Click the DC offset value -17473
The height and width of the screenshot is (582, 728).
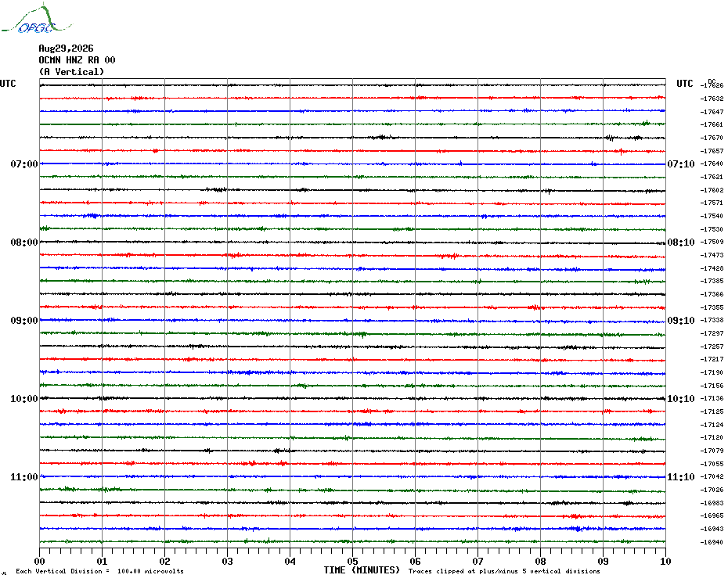click(x=712, y=255)
